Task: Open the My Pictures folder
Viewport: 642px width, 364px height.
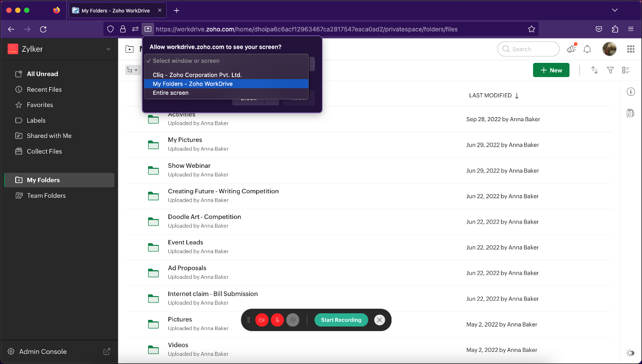Action: pos(185,140)
